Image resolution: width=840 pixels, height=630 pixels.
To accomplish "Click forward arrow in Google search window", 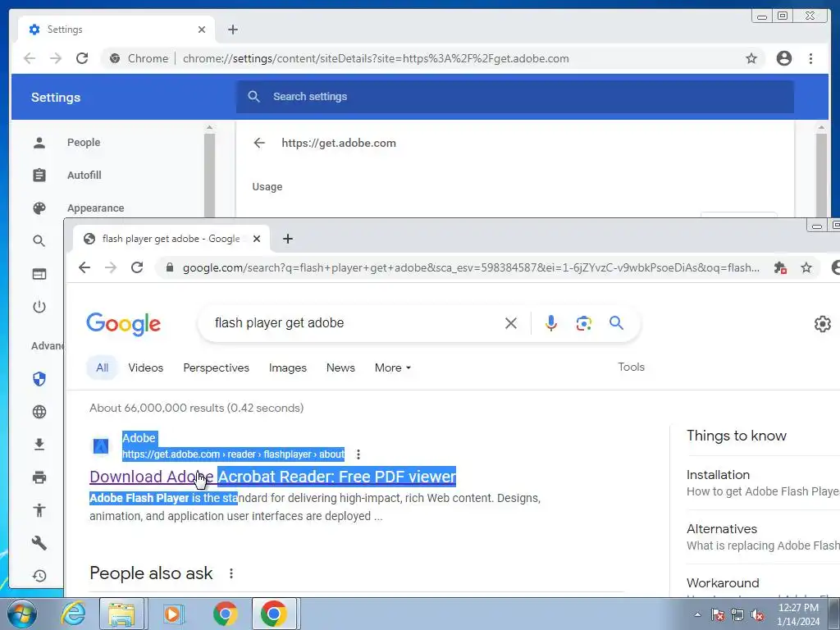I will tap(111, 267).
